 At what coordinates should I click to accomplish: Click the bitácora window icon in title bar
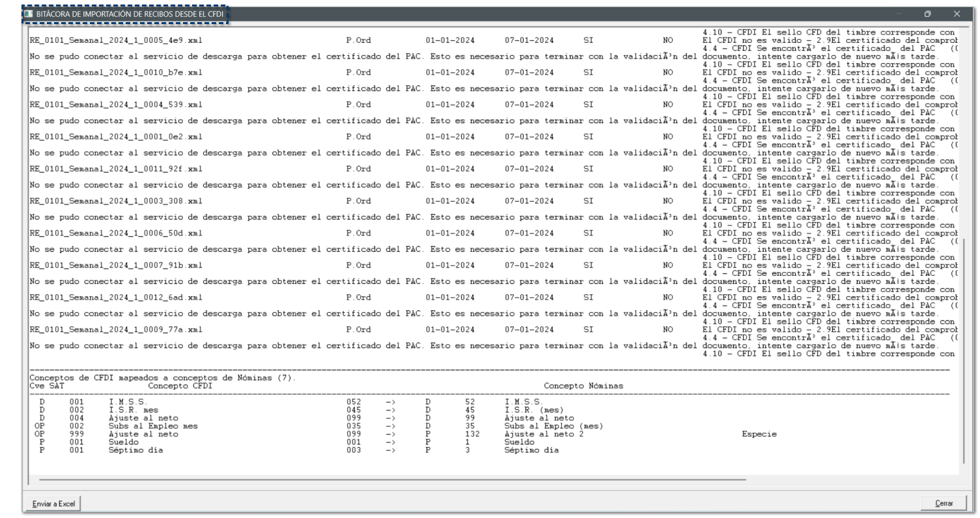27,14
